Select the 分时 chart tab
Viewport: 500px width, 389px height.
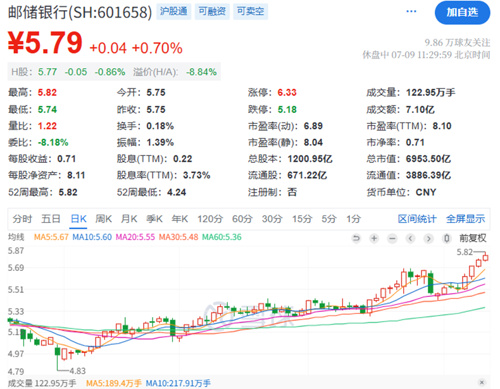pyautogui.click(x=22, y=219)
